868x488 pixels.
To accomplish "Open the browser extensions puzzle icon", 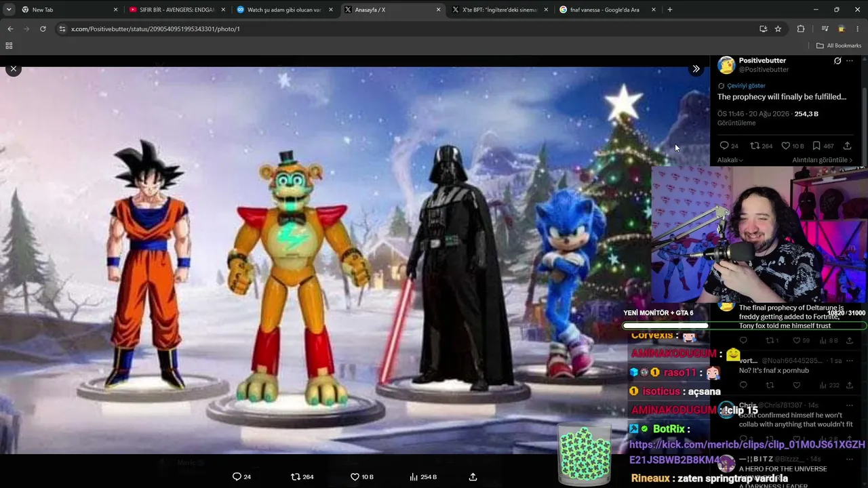I will click(801, 29).
